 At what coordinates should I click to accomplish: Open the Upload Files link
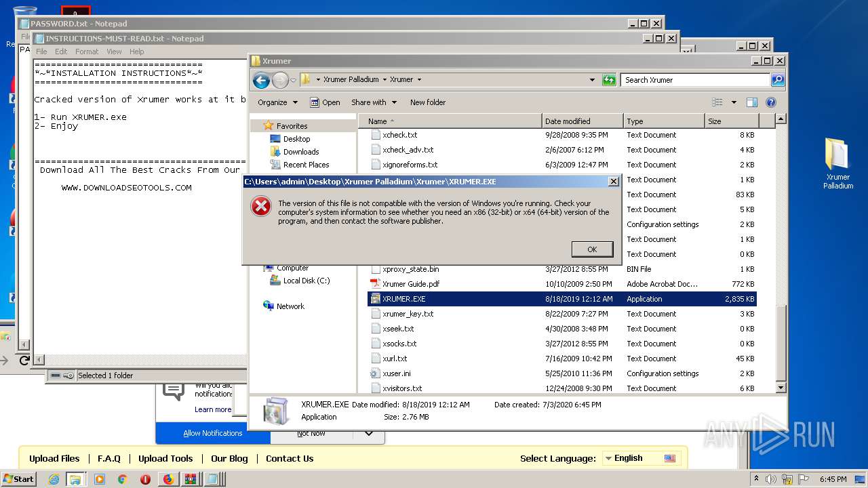[x=54, y=458]
